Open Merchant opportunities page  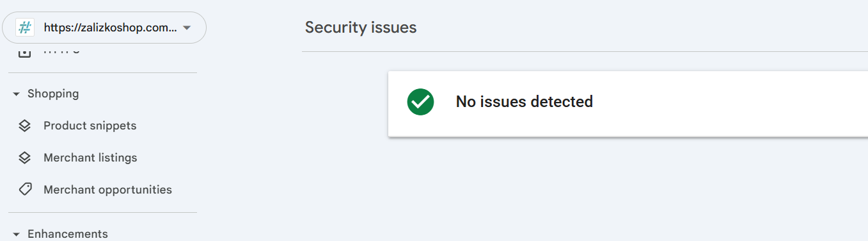point(107,190)
